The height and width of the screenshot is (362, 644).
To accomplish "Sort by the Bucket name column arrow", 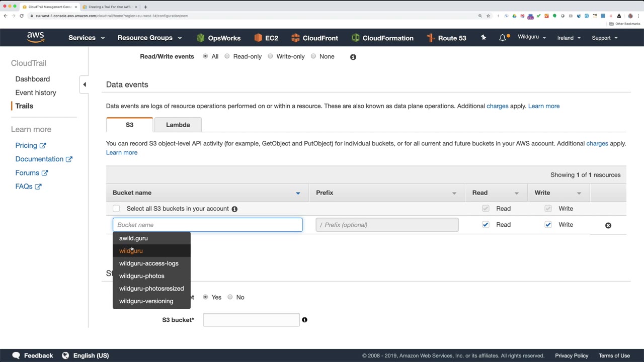I will click(x=298, y=193).
